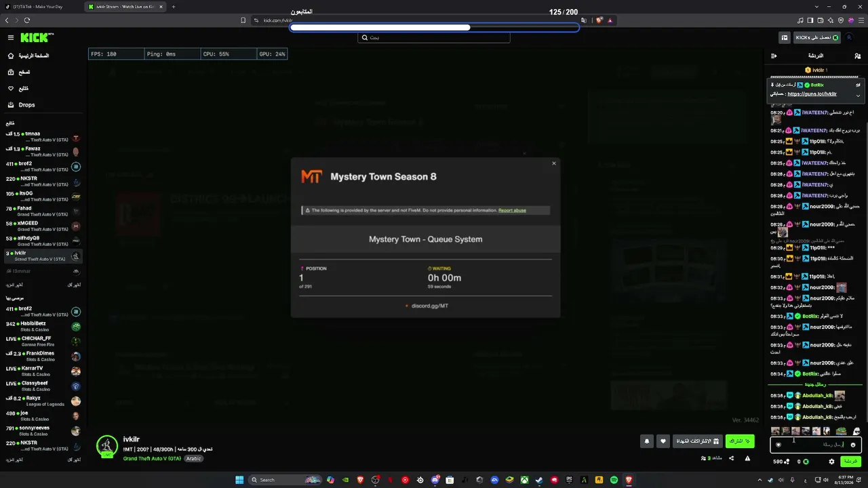Toggle the browser sidebar panel
Screen dimensions: 868x488
pos(811,20)
